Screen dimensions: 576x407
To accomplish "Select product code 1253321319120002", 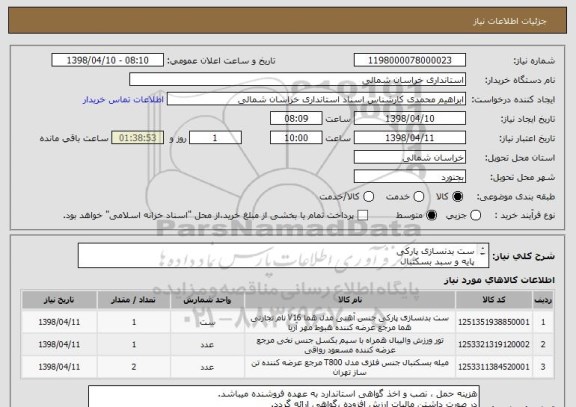I will [x=494, y=345].
